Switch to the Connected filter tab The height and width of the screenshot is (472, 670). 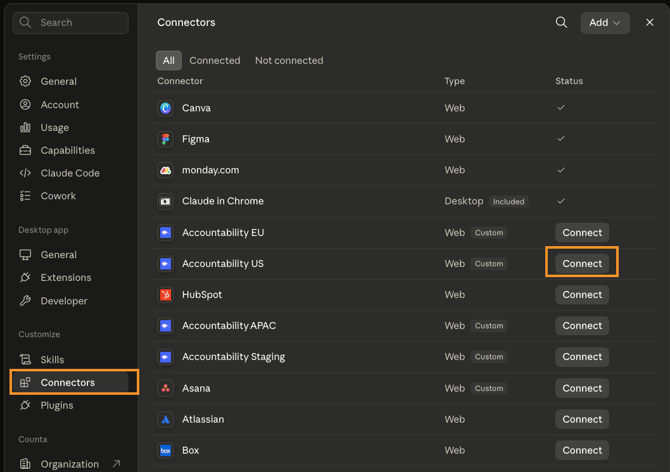[215, 60]
